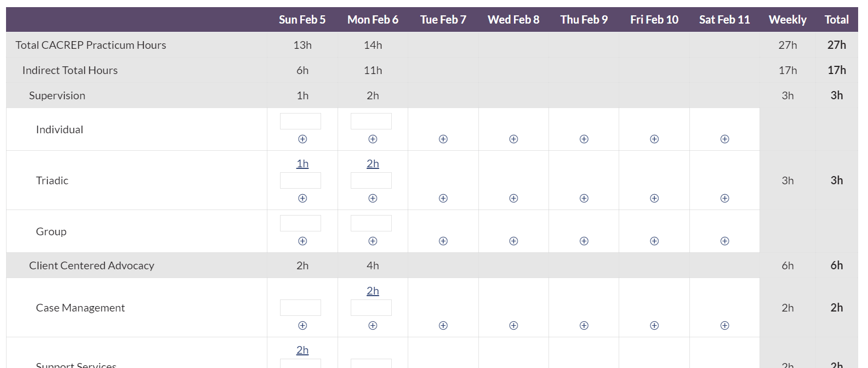Open the 2h Support Services entry for Sun Feb 5
The image size is (868, 368).
302,349
